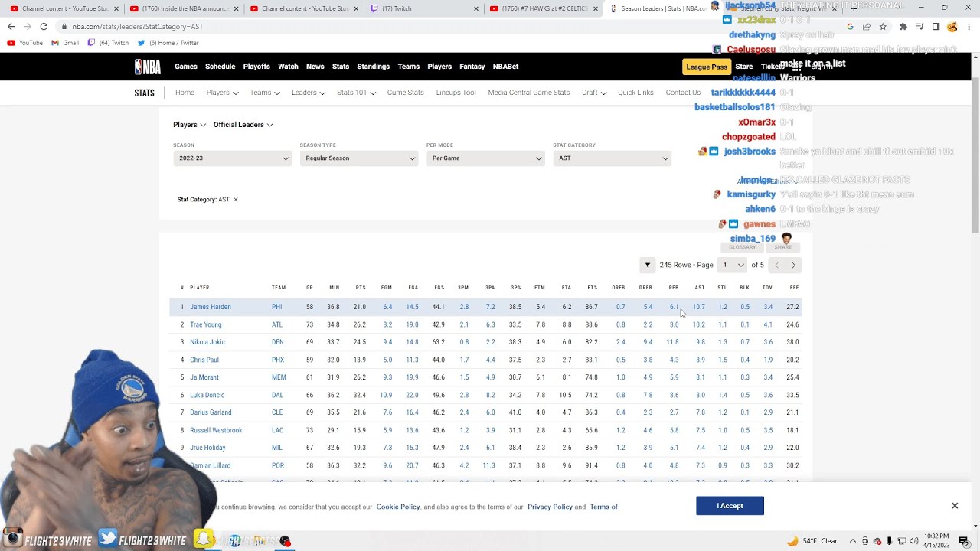Open a new browser tab with plus
Image resolution: width=980 pixels, height=551 pixels.
pos(854,8)
